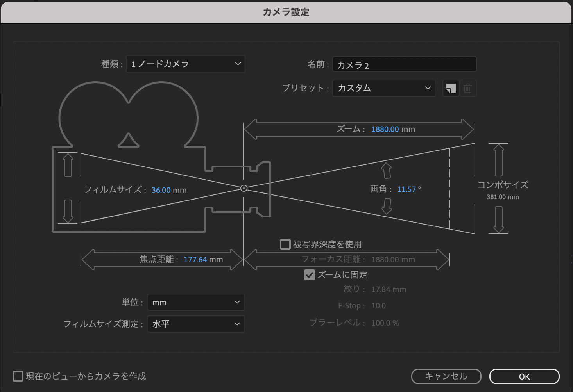Uncheck the ズームに固定 checkbox
The image size is (573, 392).
click(x=309, y=275)
